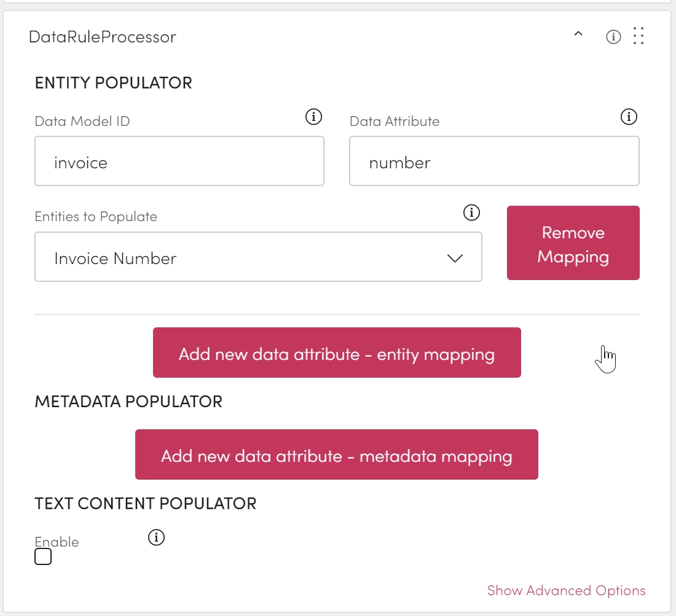Focus the Data Model ID field
The width and height of the screenshot is (676, 616).
(179, 162)
